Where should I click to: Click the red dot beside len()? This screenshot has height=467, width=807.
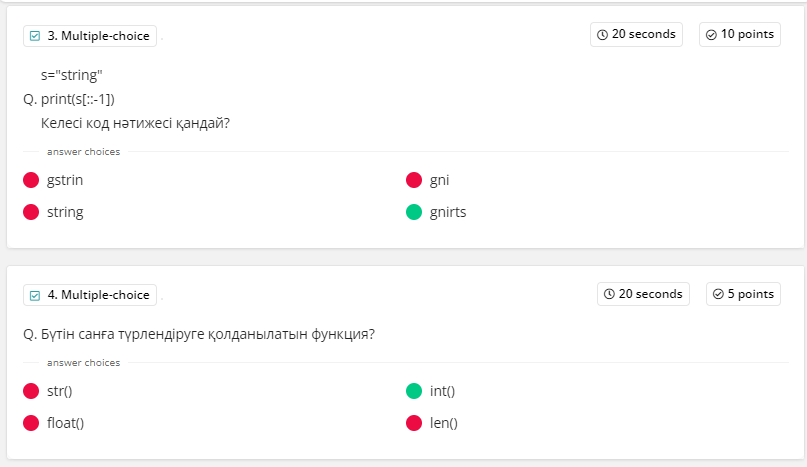414,423
